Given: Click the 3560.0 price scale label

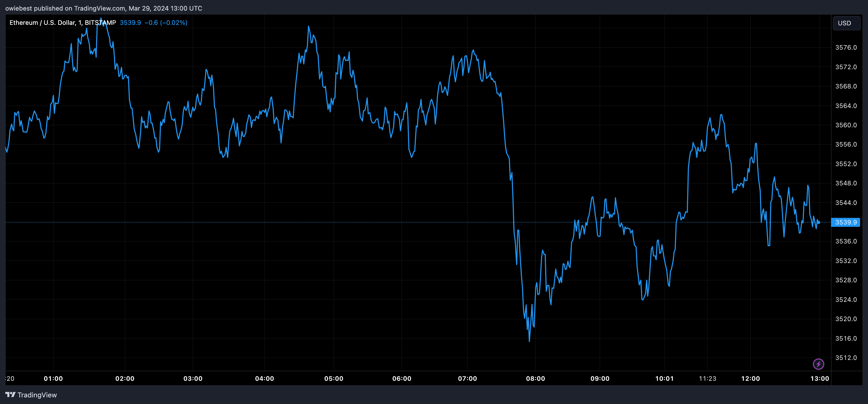Looking at the screenshot, I should [x=846, y=125].
